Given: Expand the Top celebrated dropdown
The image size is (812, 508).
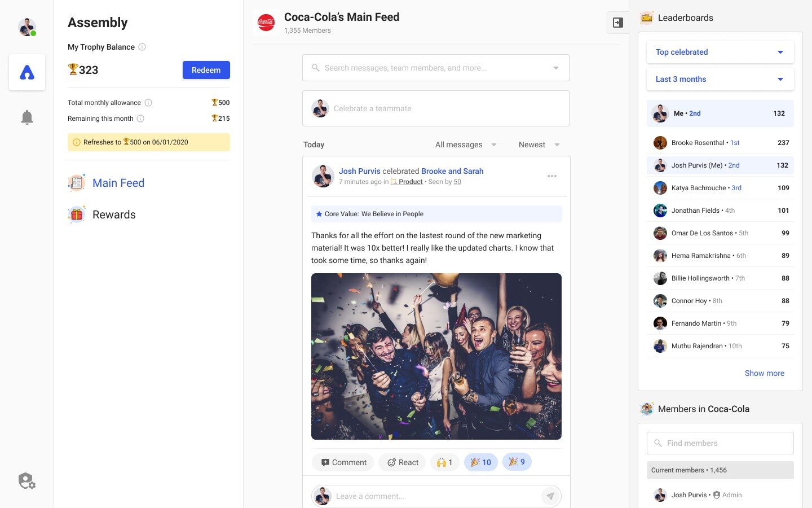Looking at the screenshot, I should 720,52.
